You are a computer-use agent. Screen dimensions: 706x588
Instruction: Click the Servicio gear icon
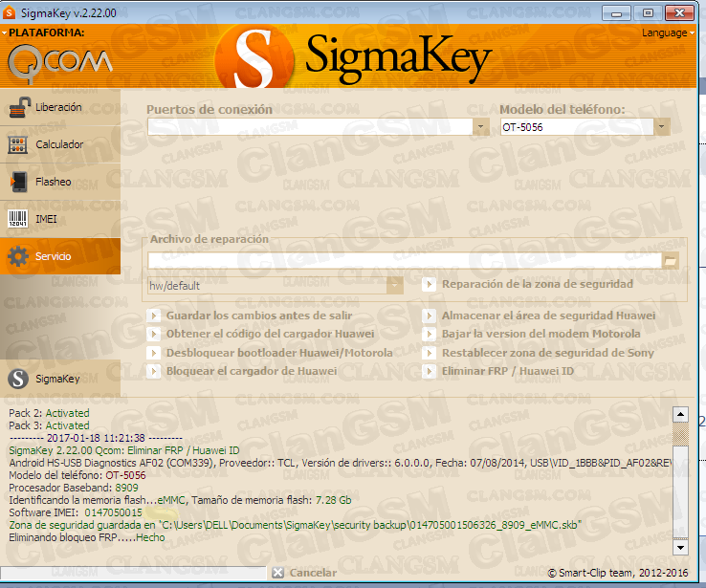pyautogui.click(x=18, y=256)
